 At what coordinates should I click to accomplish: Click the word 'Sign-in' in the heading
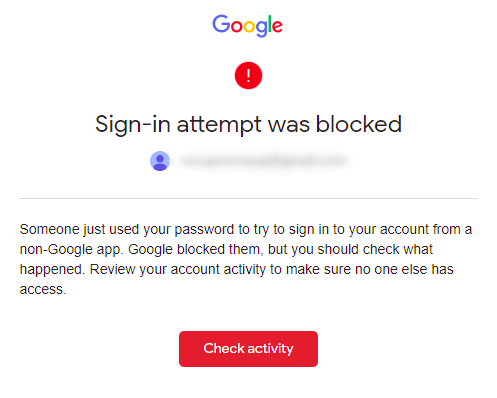point(133,125)
